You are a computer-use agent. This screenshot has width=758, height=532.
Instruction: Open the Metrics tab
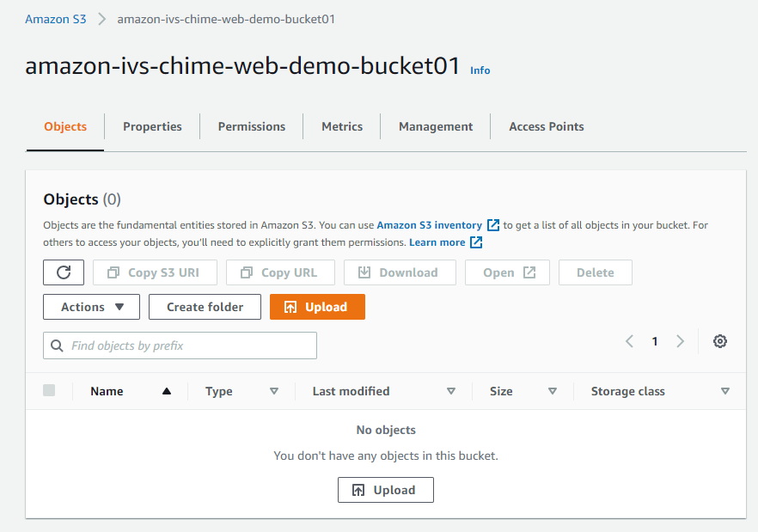pos(342,126)
